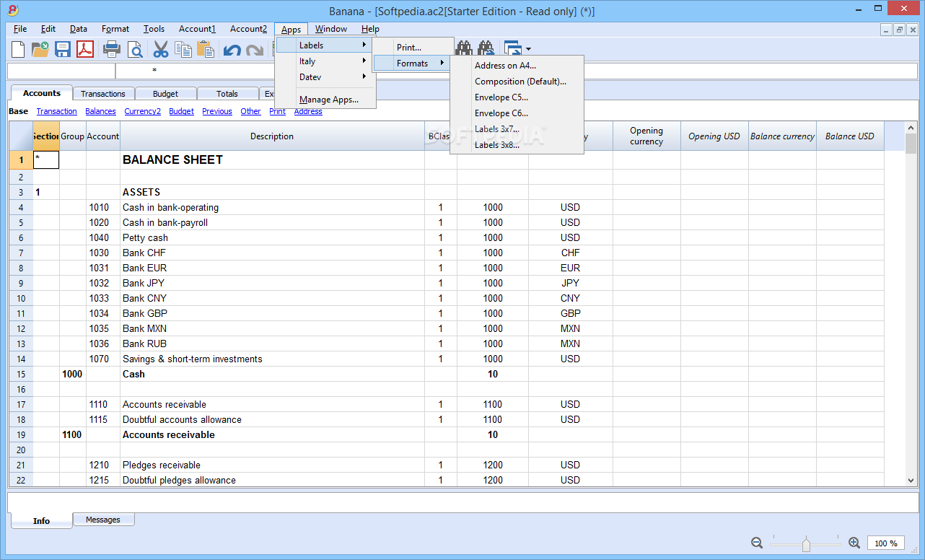The image size is (925, 560).
Task: Select cell Cash in bank-operating
Action: click(x=272, y=207)
